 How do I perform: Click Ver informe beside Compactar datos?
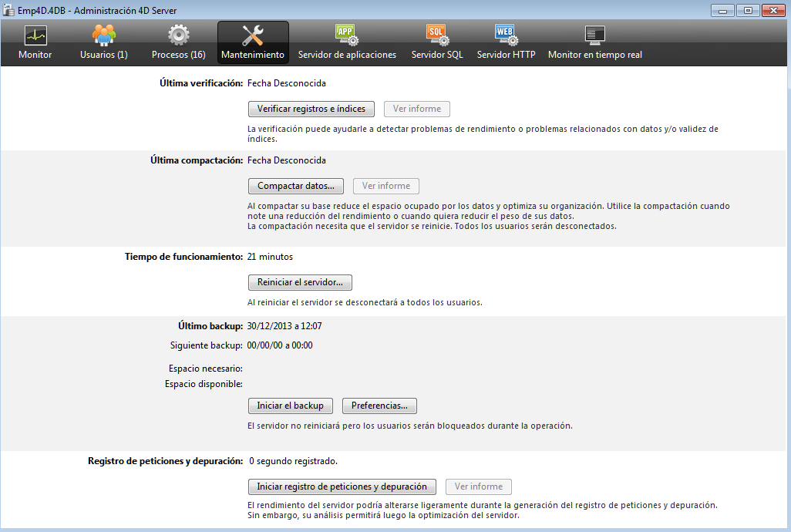point(385,186)
